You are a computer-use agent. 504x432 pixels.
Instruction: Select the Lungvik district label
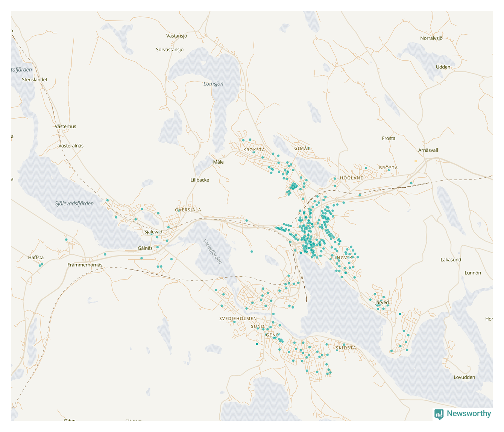[342, 258]
